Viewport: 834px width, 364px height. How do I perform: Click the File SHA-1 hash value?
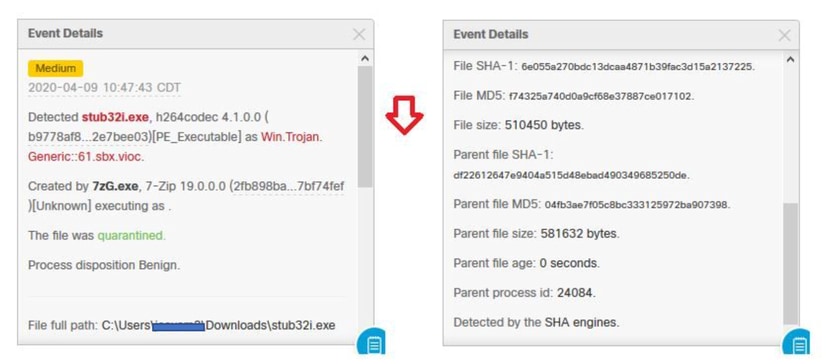click(638, 67)
